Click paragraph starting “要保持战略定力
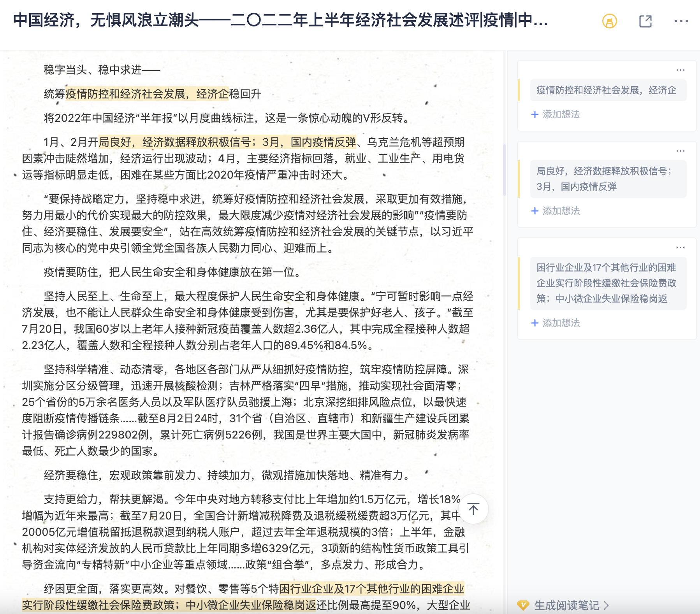Viewport: 700px width, 614px height. pos(248,223)
